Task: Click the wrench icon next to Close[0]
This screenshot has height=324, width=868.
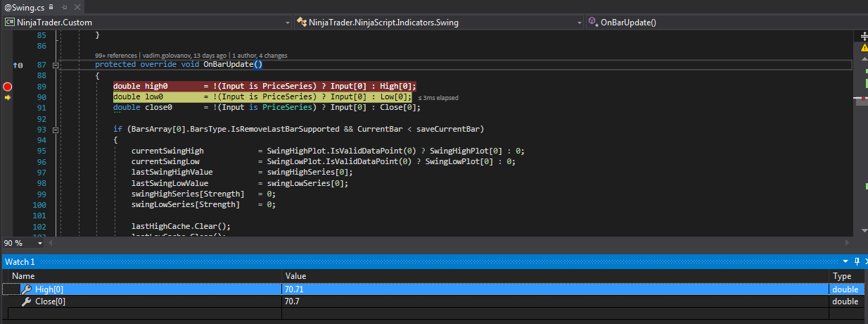Action: click(27, 301)
